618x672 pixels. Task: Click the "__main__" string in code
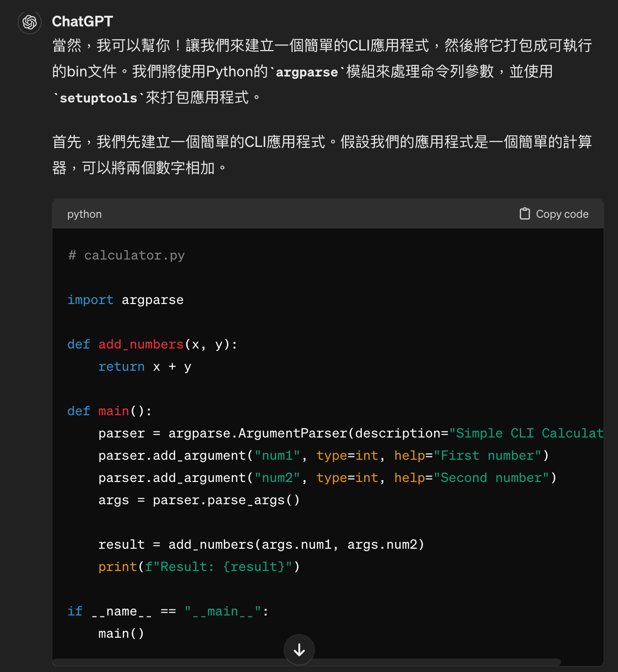pos(223,611)
